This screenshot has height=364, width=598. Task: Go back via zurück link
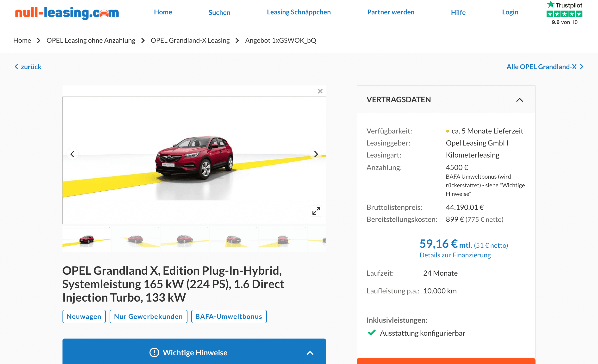tap(28, 67)
